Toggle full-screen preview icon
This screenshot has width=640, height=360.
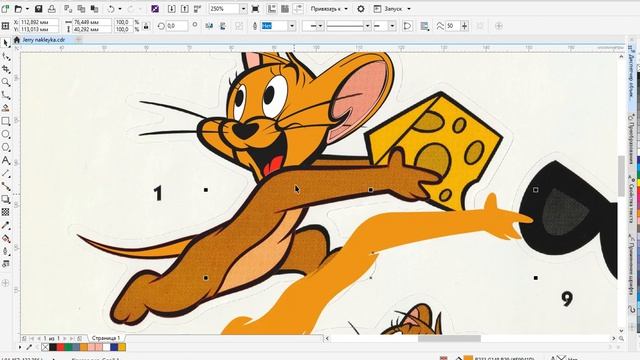pos(255,9)
